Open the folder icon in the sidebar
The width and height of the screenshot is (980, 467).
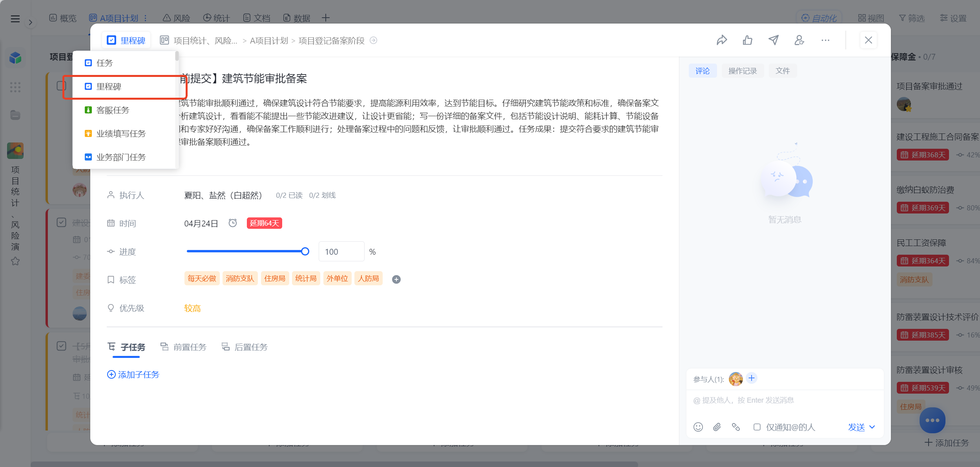[15, 115]
